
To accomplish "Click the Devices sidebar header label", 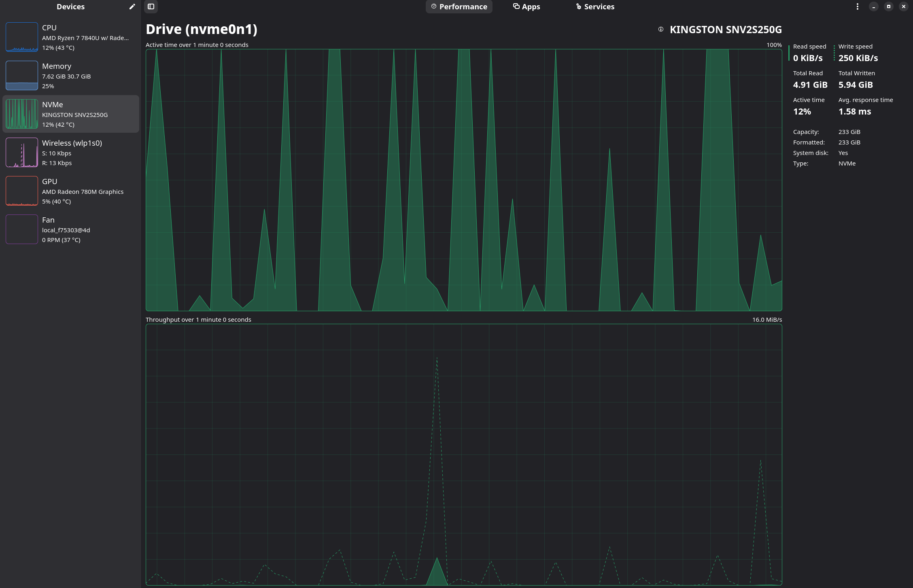I will [70, 6].
